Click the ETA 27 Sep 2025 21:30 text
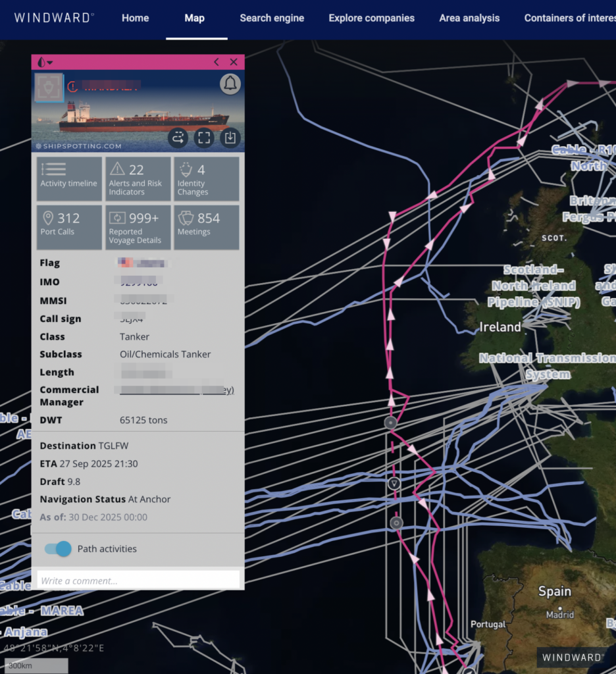 pyautogui.click(x=89, y=464)
